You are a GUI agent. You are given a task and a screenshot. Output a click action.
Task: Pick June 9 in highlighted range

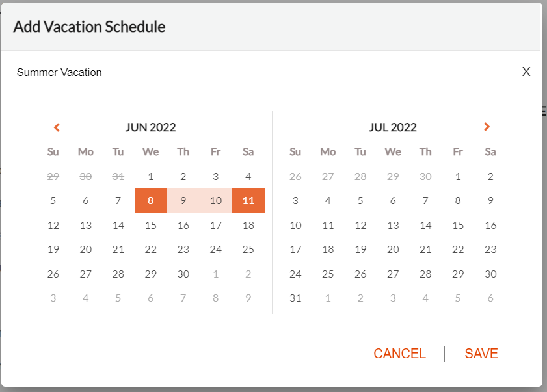tap(183, 200)
